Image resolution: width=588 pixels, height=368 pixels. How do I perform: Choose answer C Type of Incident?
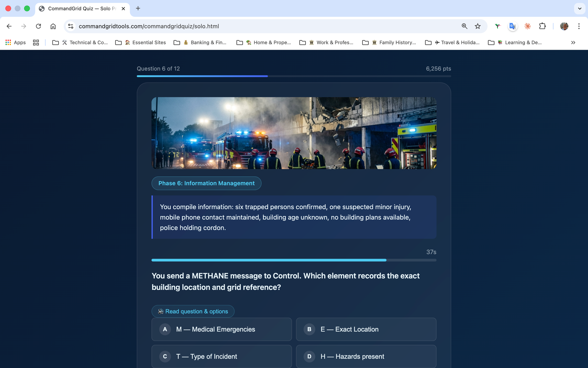click(221, 356)
